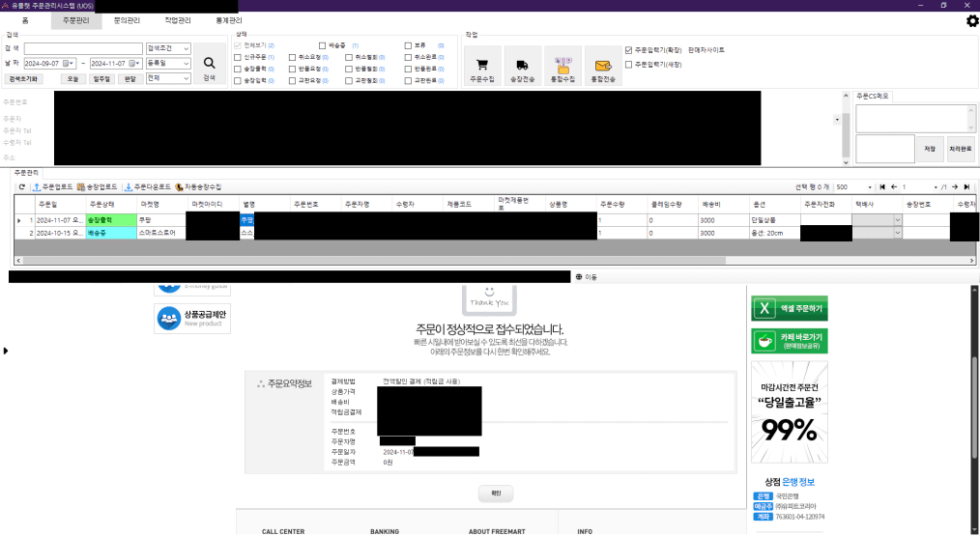Click the 일주일 date button

pos(101,79)
